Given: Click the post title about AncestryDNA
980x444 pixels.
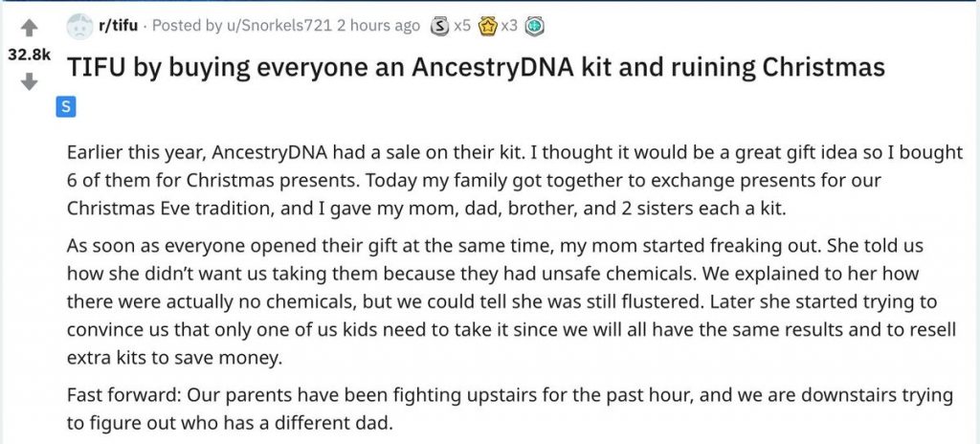Looking at the screenshot, I should [474, 69].
